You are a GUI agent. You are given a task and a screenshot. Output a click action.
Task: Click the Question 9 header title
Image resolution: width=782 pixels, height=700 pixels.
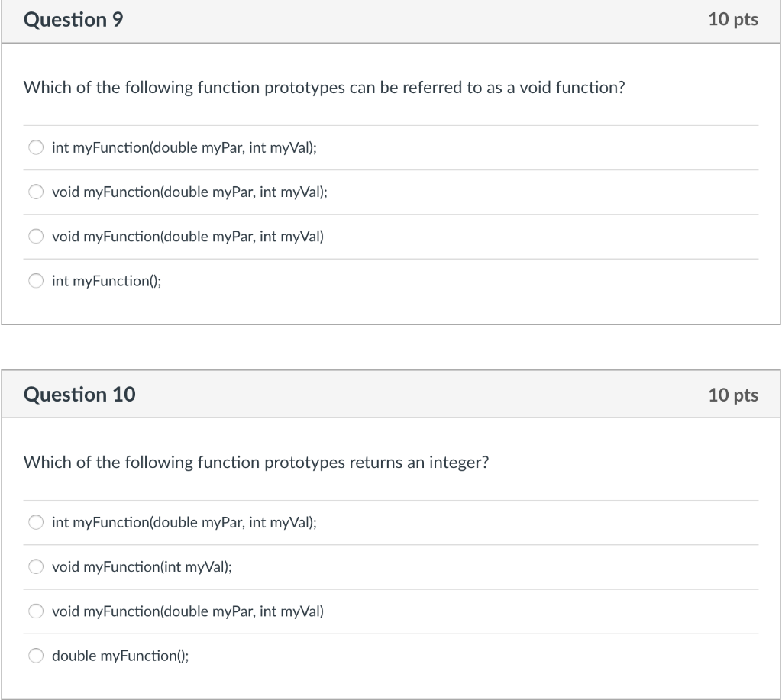click(73, 20)
